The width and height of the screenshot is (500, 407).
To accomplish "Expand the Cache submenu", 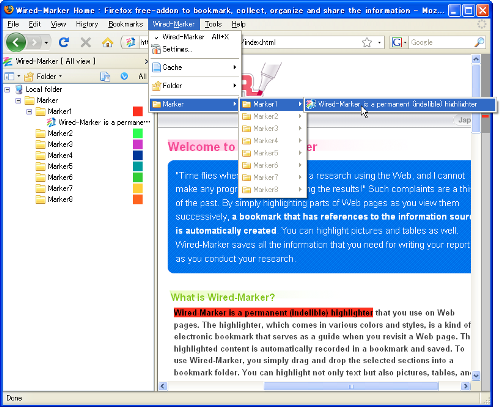I will [195, 67].
